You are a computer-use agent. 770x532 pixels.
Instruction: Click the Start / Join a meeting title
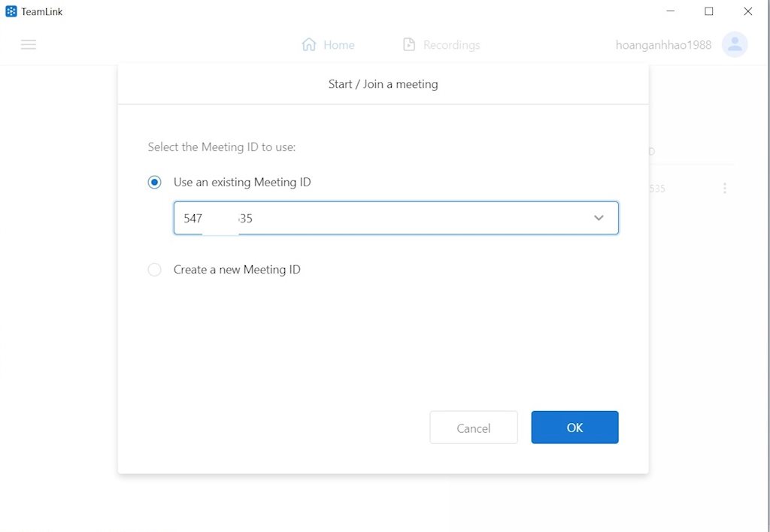(x=383, y=84)
